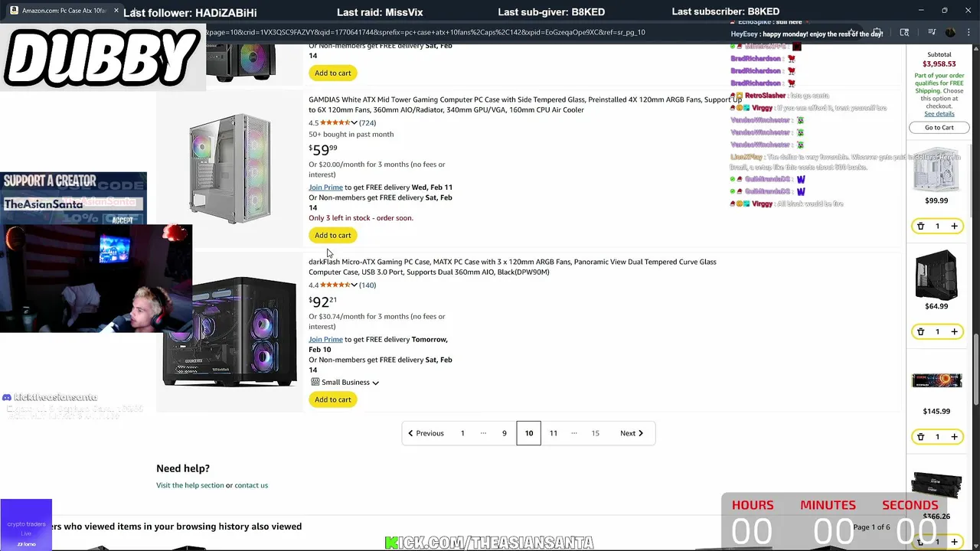Click the Previous page button
The width and height of the screenshot is (980, 551).
point(426,433)
